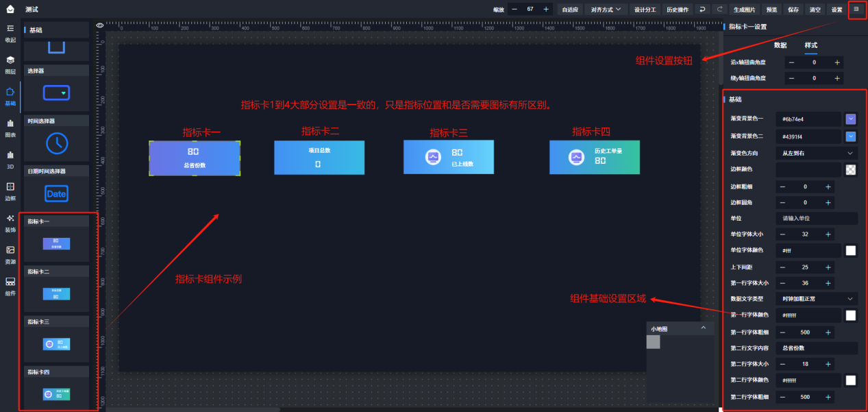Image resolution: width=868 pixels, height=412 pixels.
Task: Click the 单位 input field
Action: (817, 218)
